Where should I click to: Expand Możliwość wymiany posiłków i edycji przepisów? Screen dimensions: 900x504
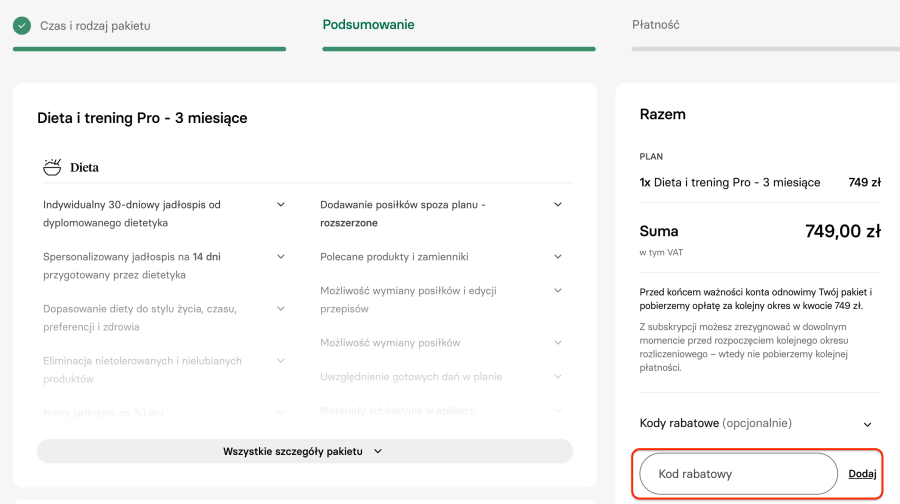[x=558, y=291]
